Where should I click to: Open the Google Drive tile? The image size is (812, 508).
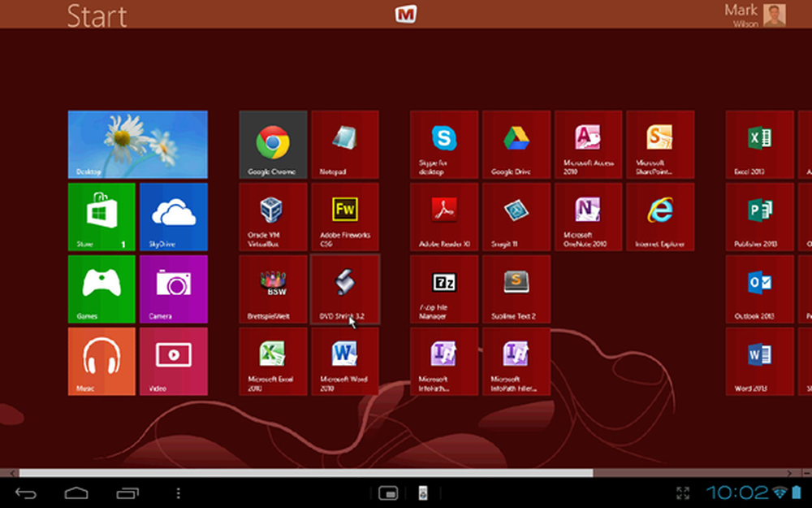point(516,145)
